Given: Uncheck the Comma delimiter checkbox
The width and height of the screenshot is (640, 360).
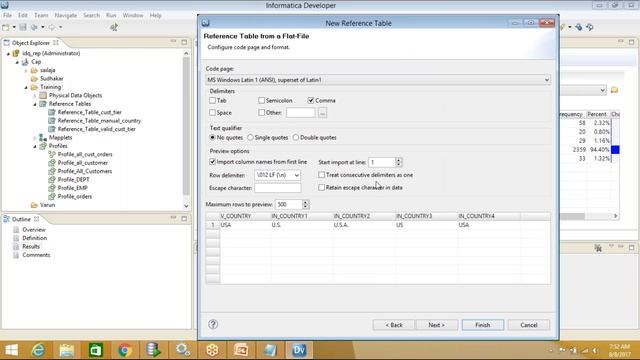Looking at the screenshot, I should [x=311, y=100].
